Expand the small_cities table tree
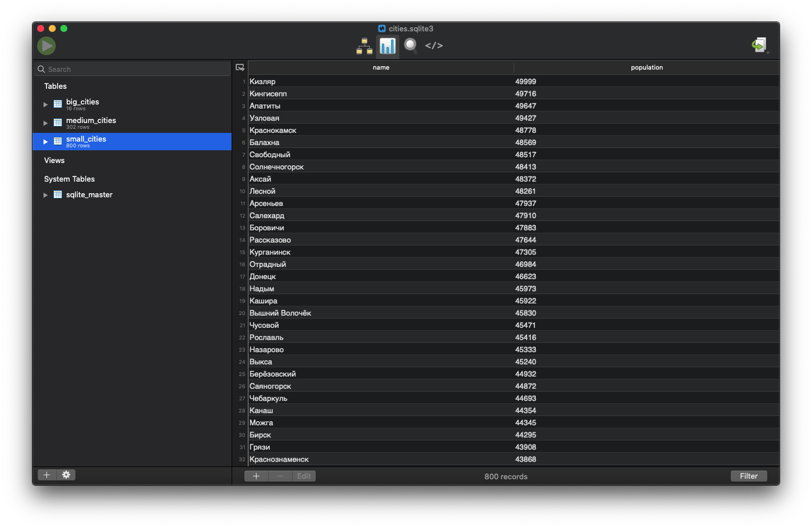The width and height of the screenshot is (812, 528). [45, 142]
